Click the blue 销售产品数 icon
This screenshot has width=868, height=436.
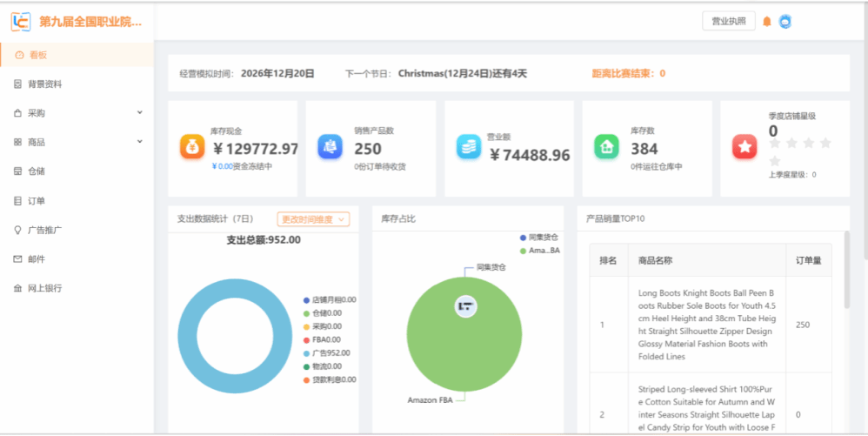click(330, 147)
